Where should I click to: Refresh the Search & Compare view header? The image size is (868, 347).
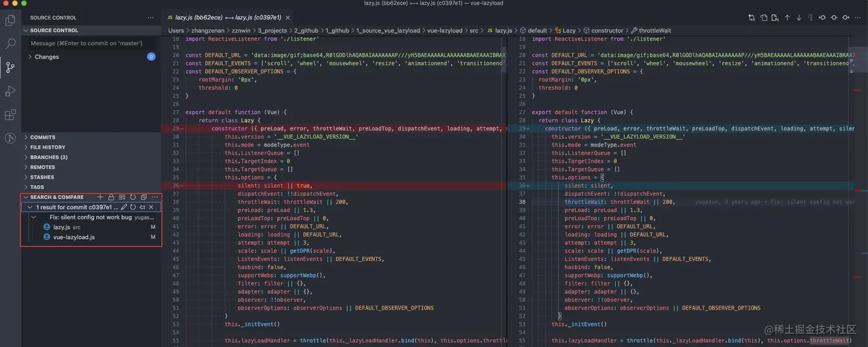(133, 197)
